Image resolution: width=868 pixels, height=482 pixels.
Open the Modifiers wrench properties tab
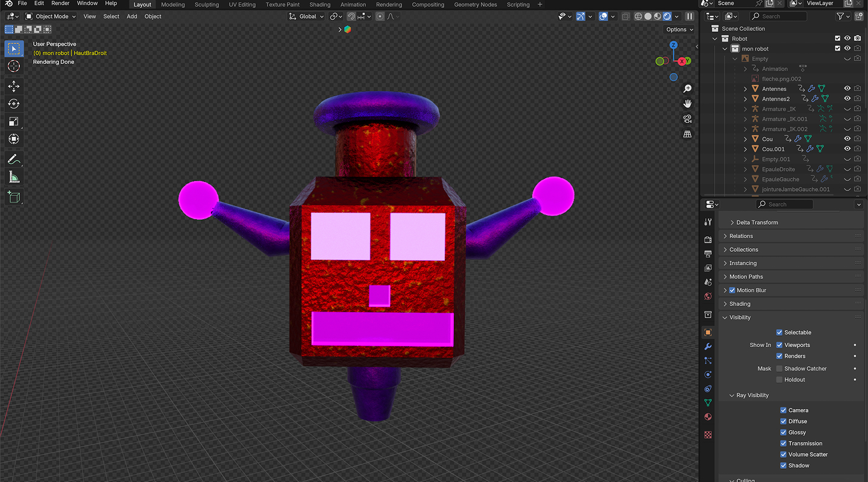pos(708,346)
